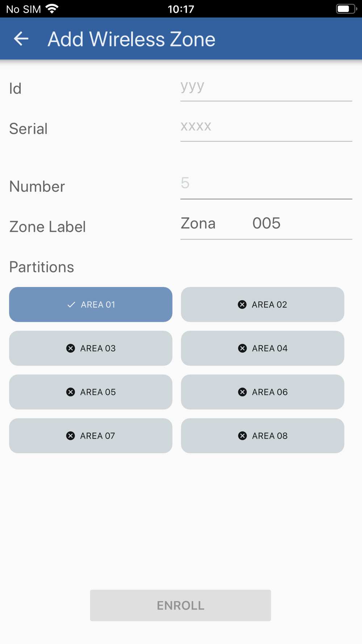Tap the back arrow icon
The image size is (362, 644).
21,39
